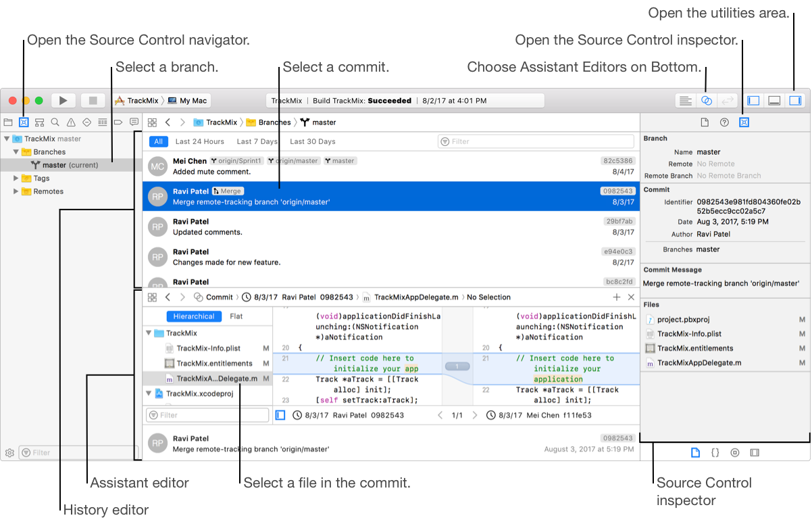This screenshot has width=812, height=522.
Task: Click the Stop button in toolbar
Action: point(93,101)
